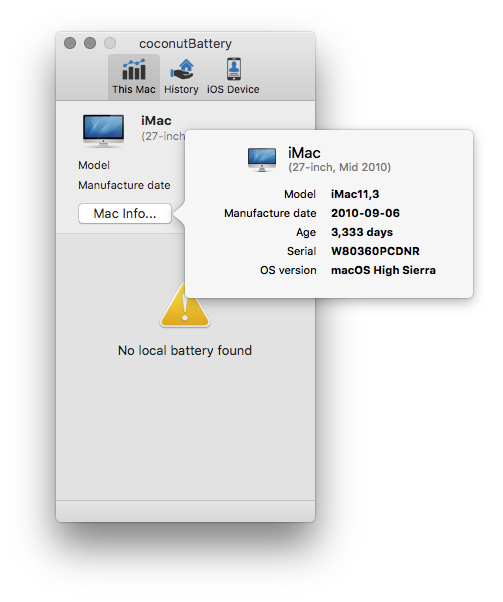Image resolution: width=503 pixels, height=602 pixels.
Task: Select the This Mac chart icon
Action: click(134, 69)
